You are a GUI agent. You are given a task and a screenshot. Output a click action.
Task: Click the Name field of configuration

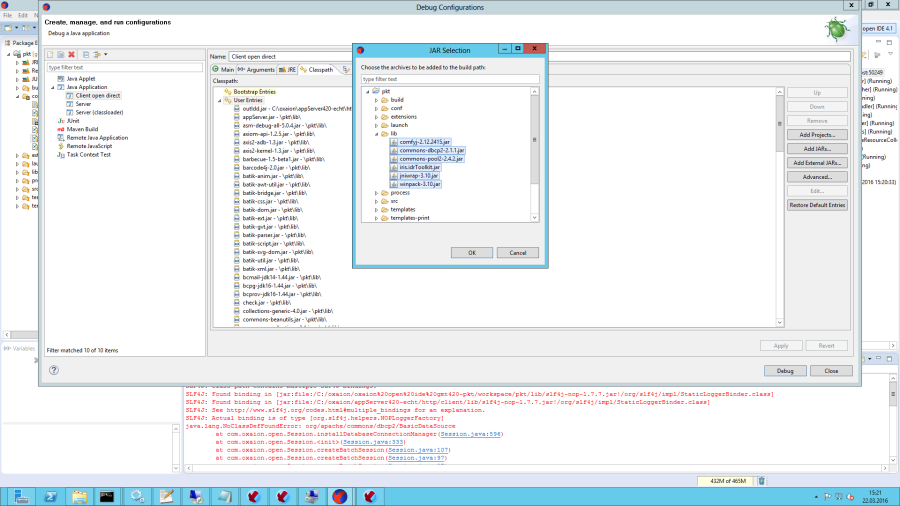pos(540,57)
